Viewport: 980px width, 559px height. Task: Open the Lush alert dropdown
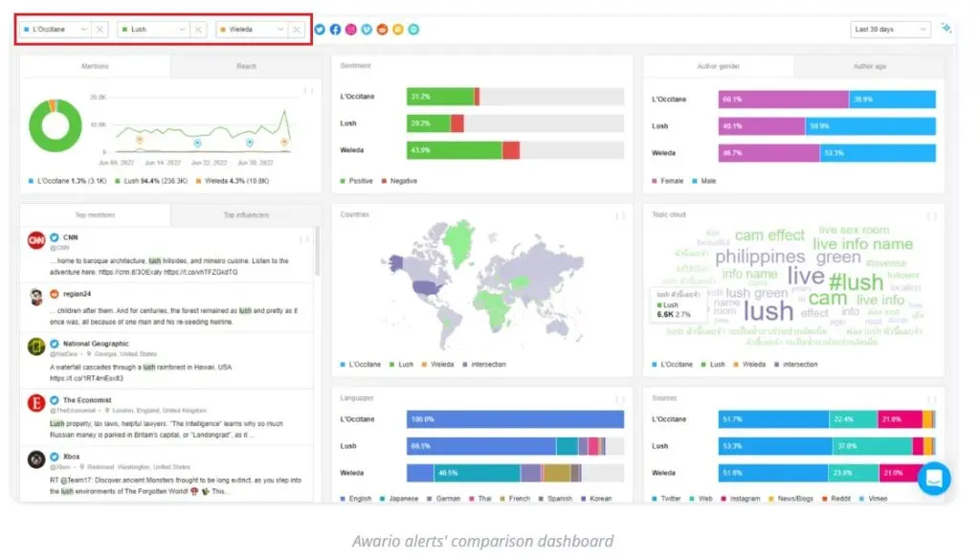click(x=182, y=29)
